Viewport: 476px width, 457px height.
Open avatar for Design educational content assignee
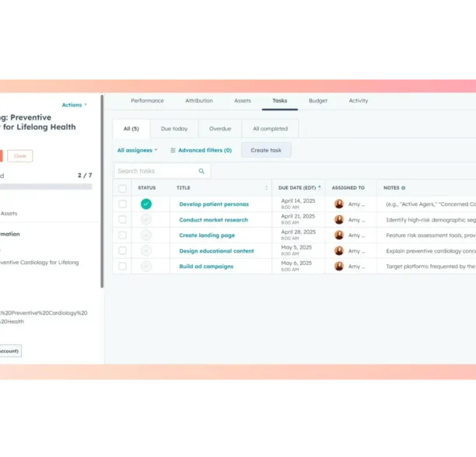coord(339,250)
